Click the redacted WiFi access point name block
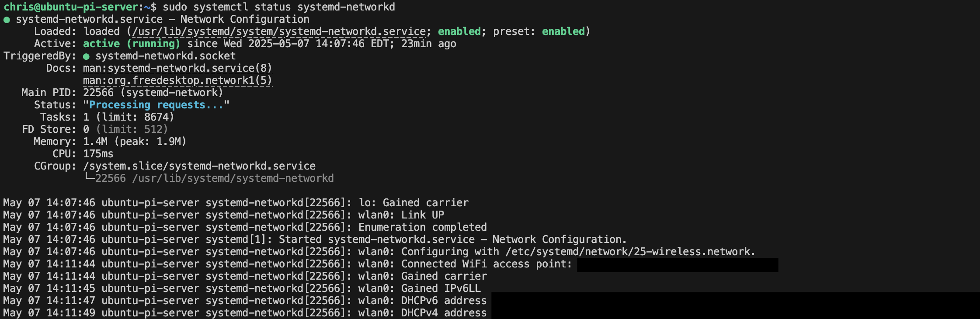This screenshot has height=319, width=980. point(677,265)
